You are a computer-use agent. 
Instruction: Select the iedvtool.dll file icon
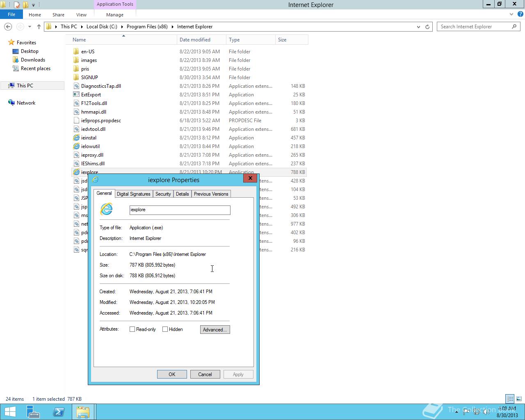coord(76,129)
